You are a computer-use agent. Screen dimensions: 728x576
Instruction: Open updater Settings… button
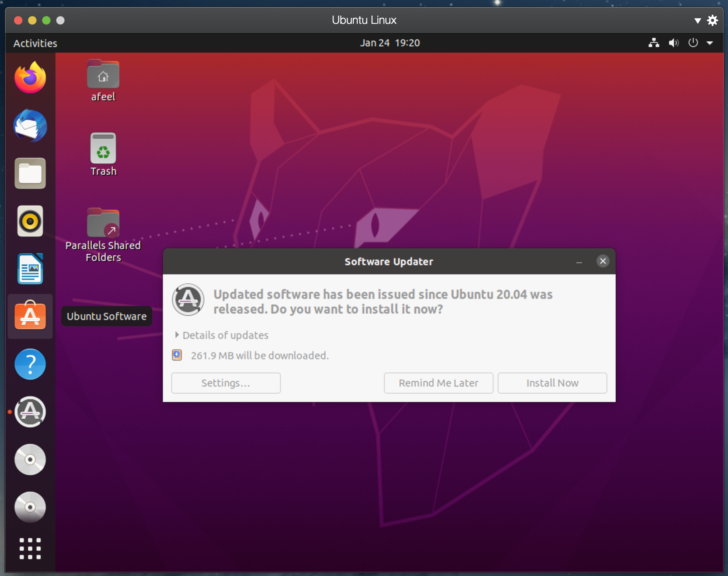point(226,383)
